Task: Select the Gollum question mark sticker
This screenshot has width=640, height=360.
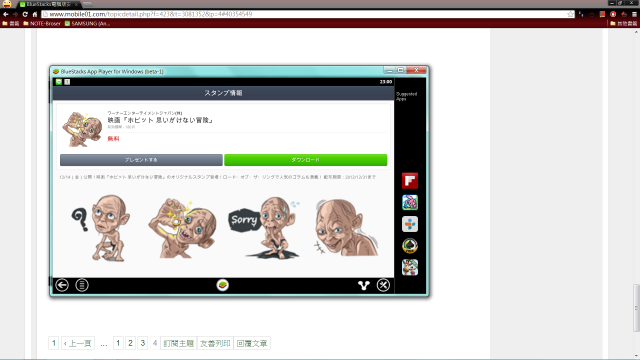Action: 101,228
